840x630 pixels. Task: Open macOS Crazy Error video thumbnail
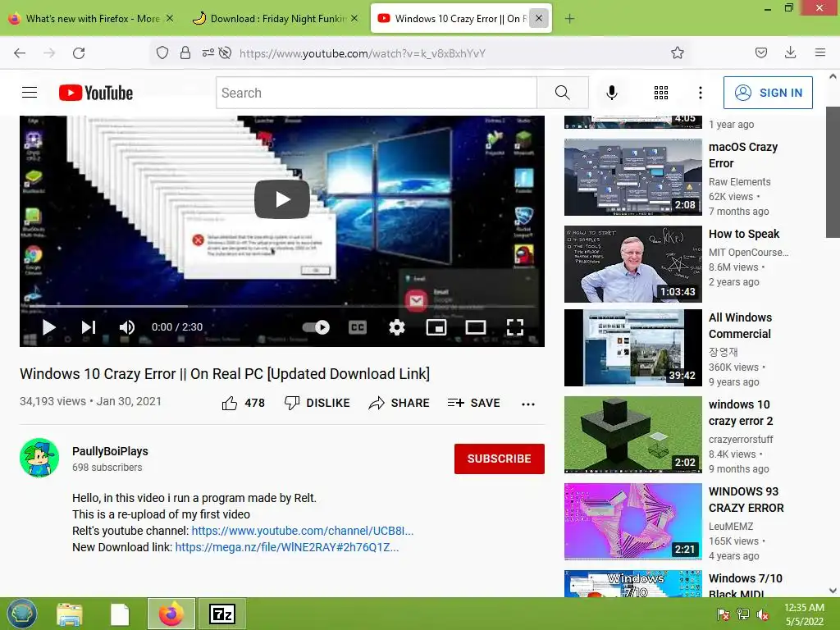coord(632,177)
